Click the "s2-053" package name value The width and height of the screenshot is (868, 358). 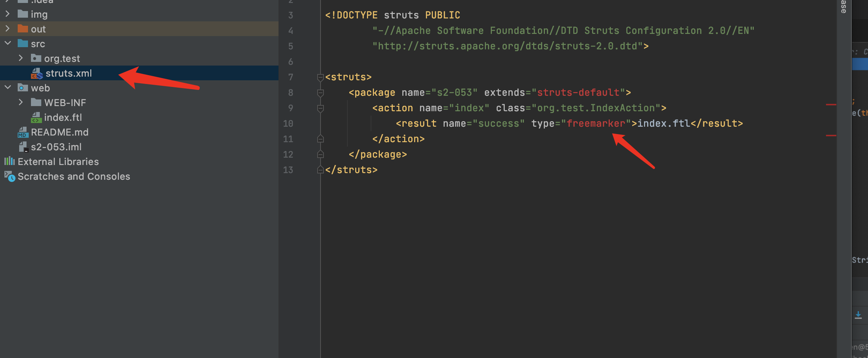(x=455, y=92)
